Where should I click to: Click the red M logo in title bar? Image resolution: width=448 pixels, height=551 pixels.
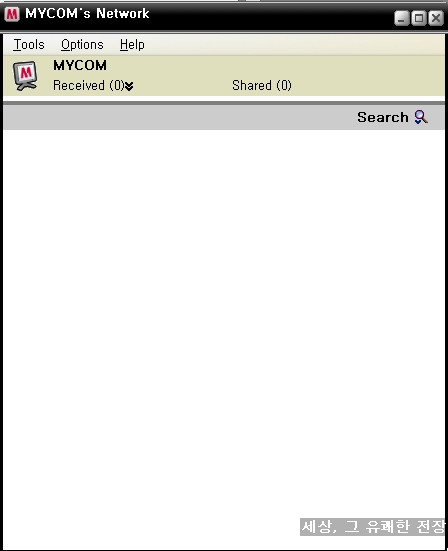pos(12,14)
